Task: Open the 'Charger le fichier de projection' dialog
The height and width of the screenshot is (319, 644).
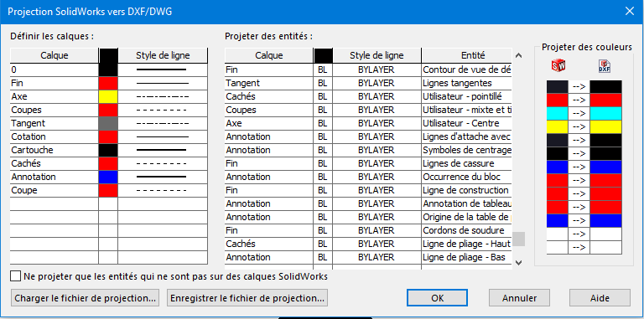Action: click(x=85, y=298)
